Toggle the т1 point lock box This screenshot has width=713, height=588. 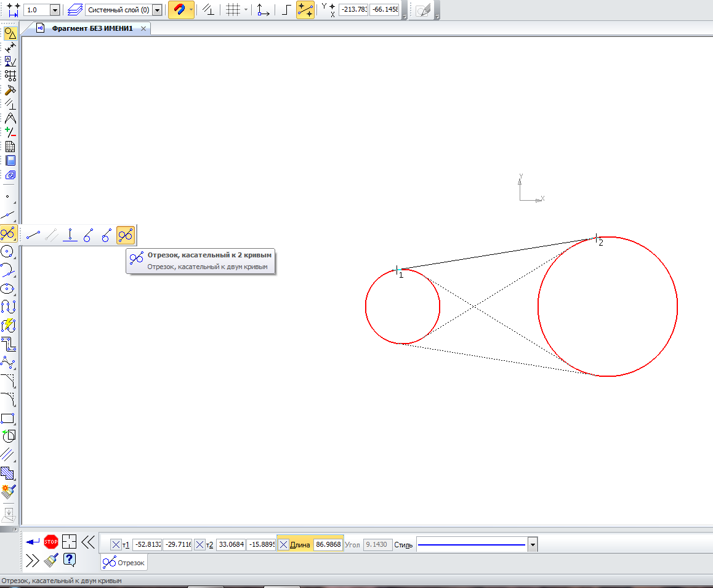click(x=116, y=544)
